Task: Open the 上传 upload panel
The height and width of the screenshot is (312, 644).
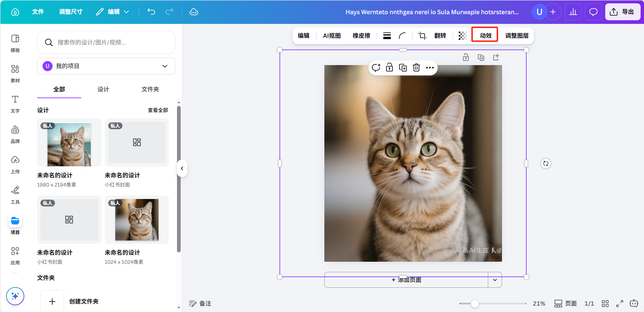Action: click(15, 164)
